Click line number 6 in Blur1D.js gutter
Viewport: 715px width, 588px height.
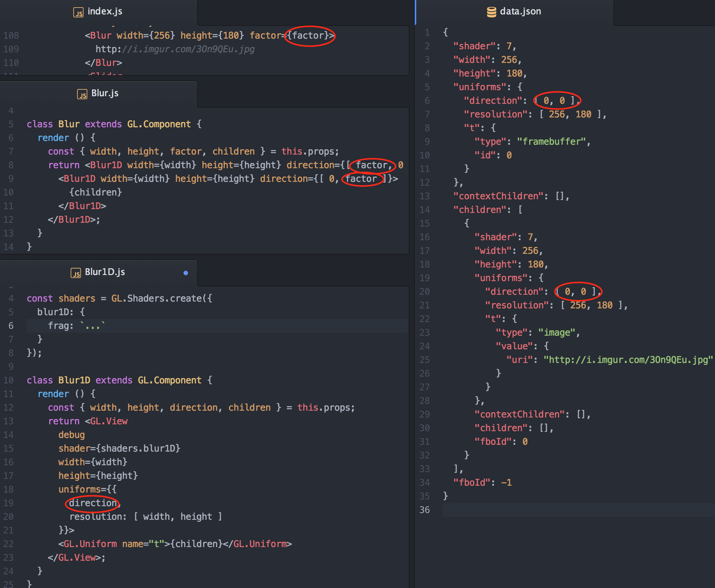(x=11, y=326)
